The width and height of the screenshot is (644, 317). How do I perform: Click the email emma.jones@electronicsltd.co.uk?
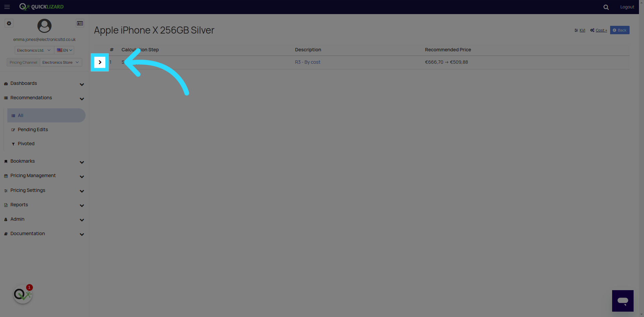click(44, 40)
